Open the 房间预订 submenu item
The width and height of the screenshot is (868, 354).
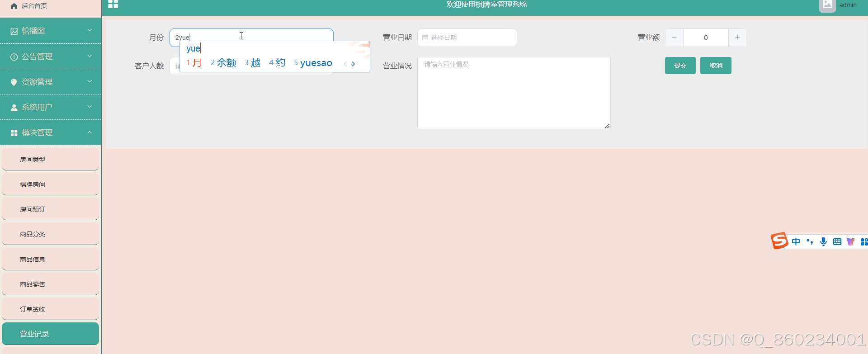51,209
